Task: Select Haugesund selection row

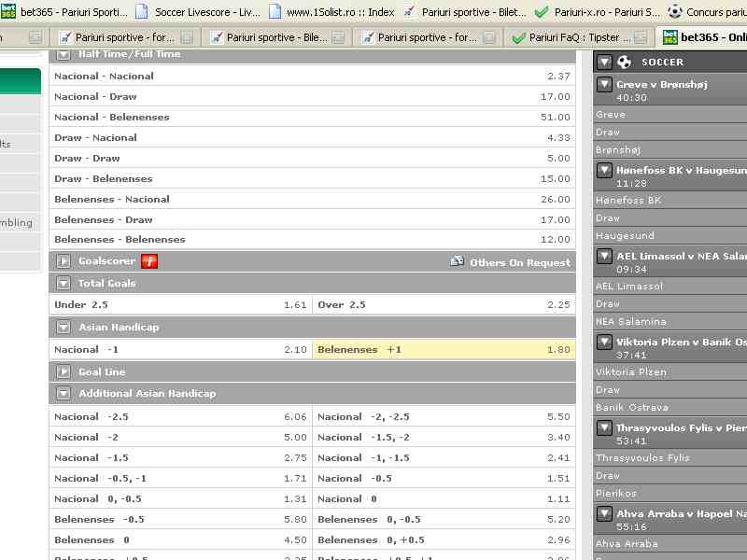Action: pos(670,236)
